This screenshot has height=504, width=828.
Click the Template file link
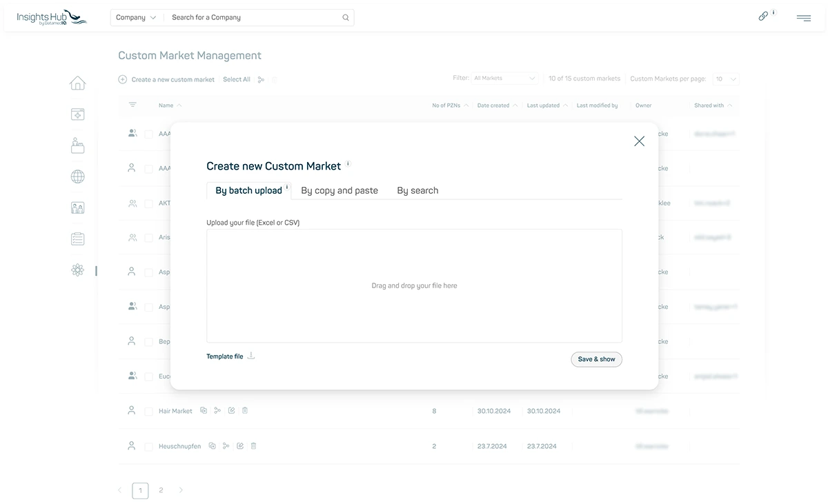pyautogui.click(x=225, y=356)
